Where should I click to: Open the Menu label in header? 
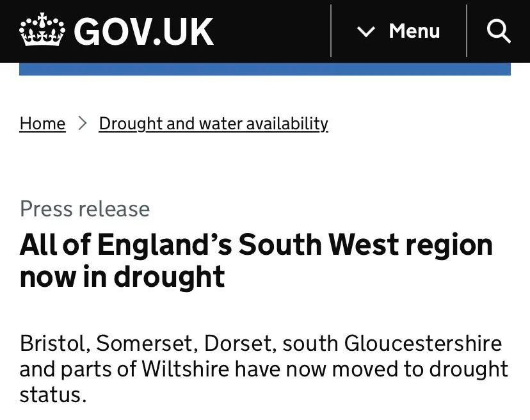click(414, 31)
